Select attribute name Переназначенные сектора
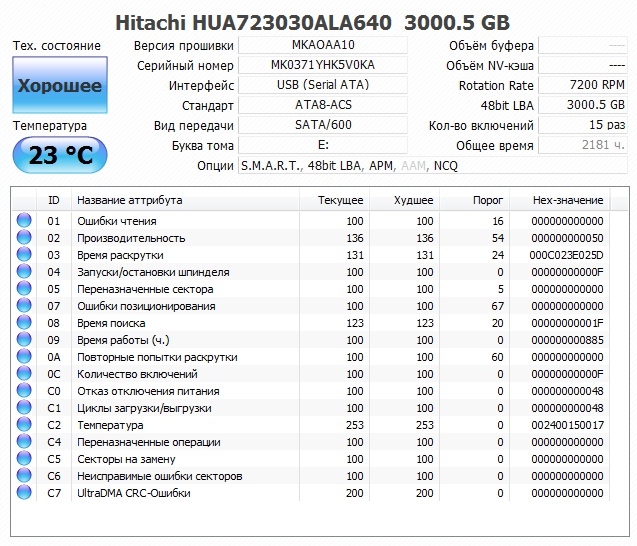 click(x=145, y=289)
